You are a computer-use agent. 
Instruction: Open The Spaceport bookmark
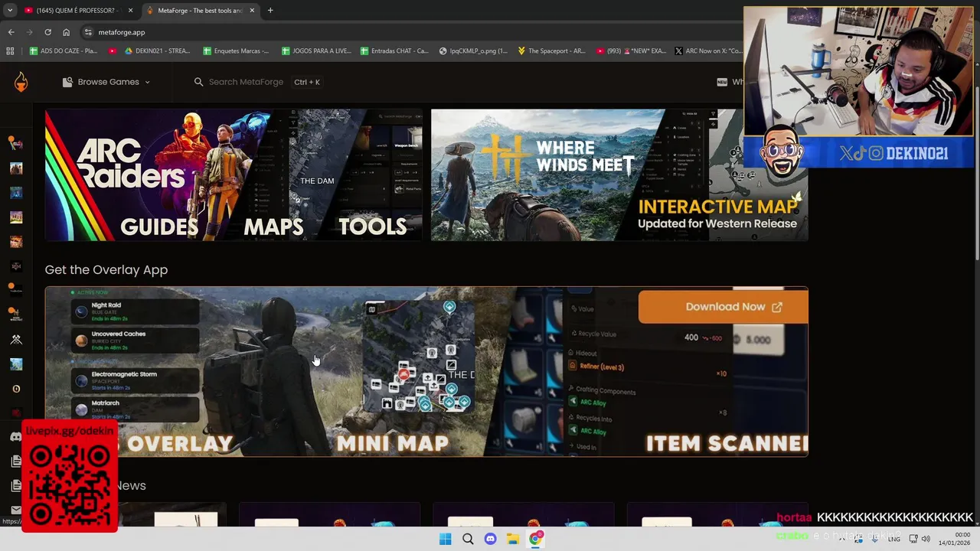(x=552, y=51)
